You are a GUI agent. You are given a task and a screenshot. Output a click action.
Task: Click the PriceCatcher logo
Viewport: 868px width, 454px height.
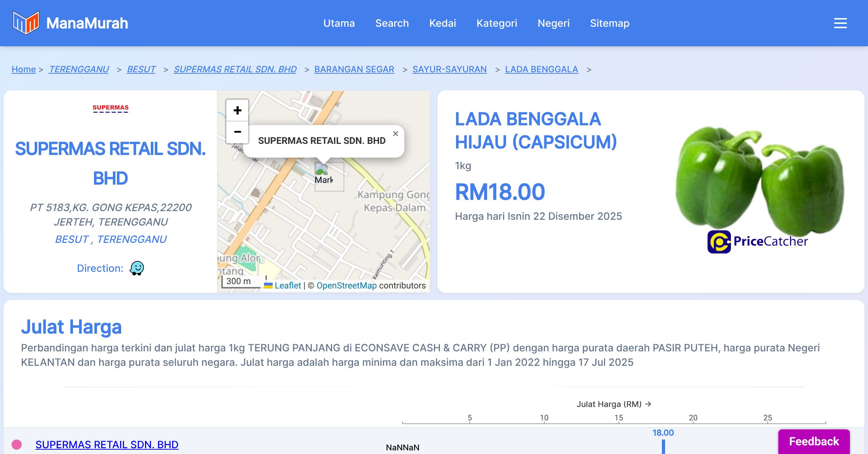pos(757,241)
